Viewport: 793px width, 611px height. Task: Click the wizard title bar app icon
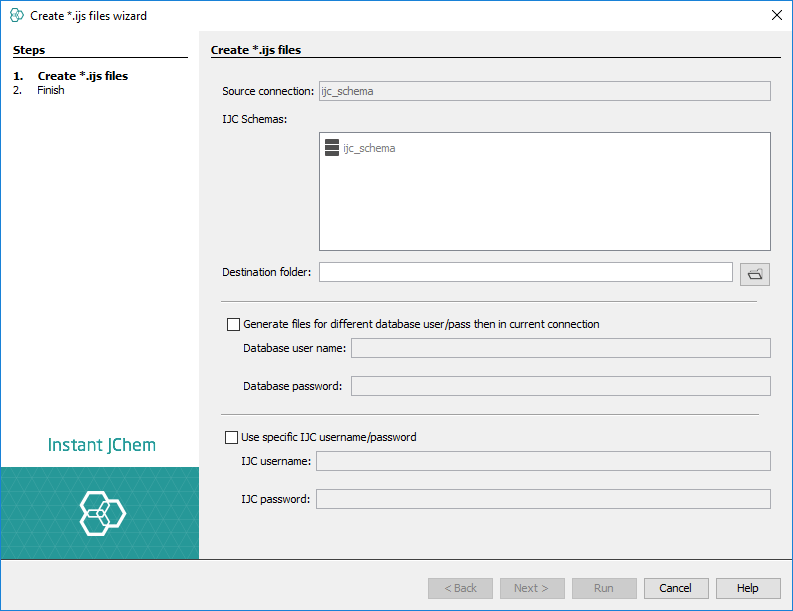(16, 15)
